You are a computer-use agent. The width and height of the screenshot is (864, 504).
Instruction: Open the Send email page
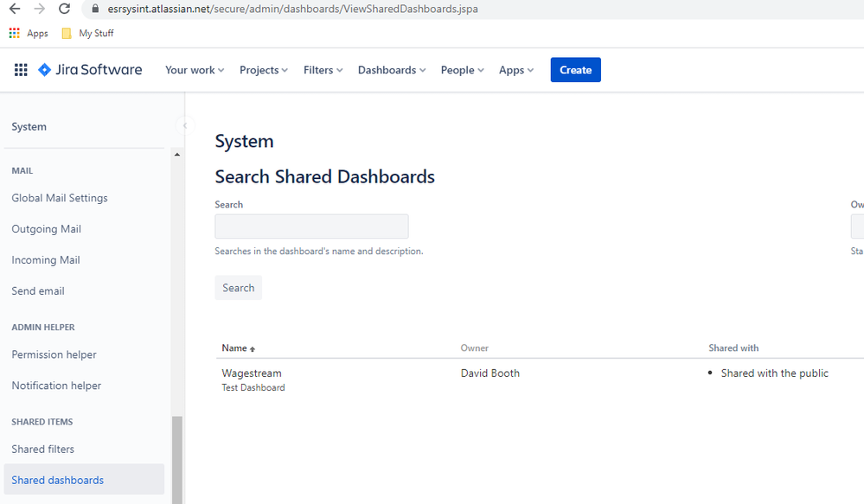[x=38, y=290]
